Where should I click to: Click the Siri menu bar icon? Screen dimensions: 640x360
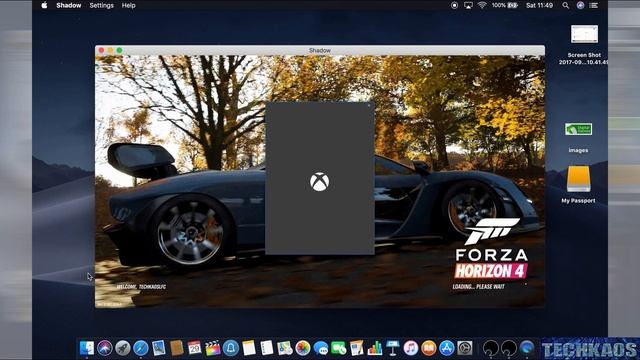(x=580, y=5)
